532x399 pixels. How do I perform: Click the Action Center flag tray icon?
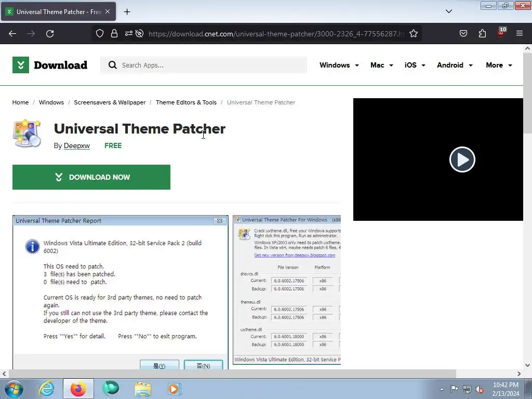[454, 389]
